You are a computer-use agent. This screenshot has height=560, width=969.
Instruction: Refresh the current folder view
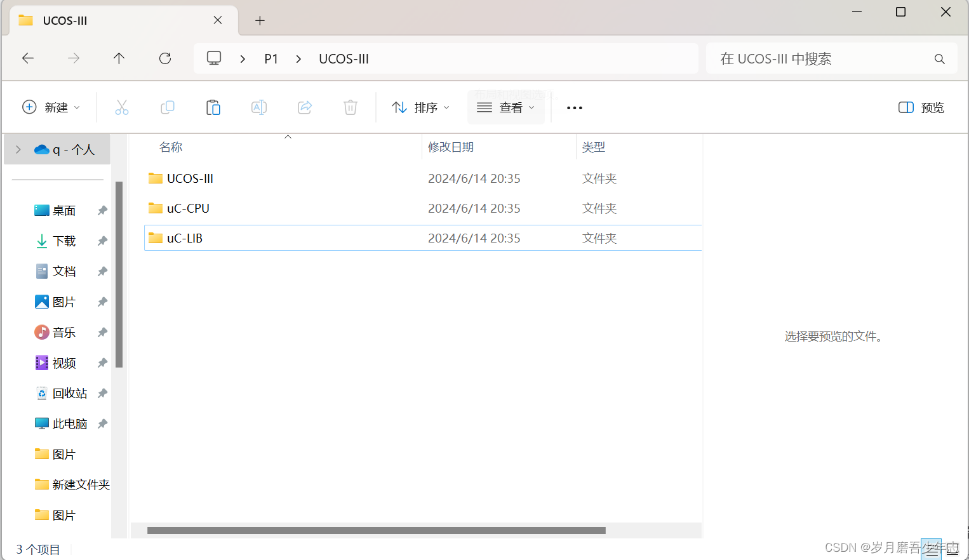click(165, 58)
